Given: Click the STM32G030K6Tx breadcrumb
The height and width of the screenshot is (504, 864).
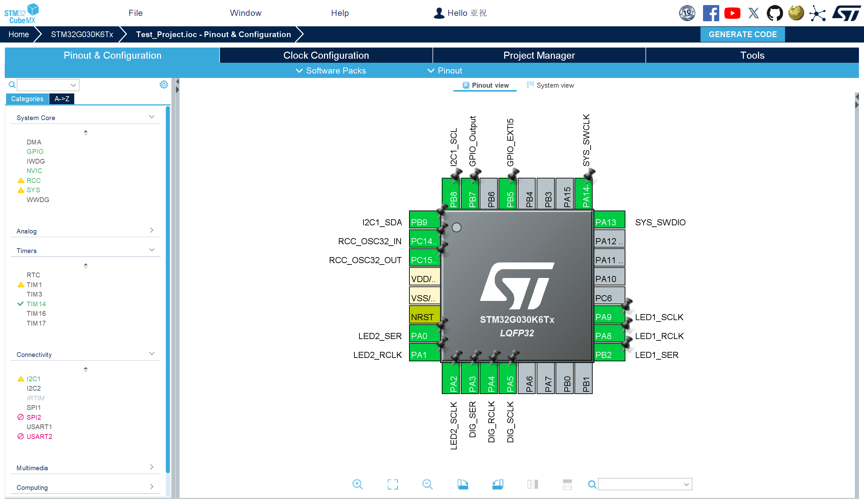Looking at the screenshot, I should point(82,34).
